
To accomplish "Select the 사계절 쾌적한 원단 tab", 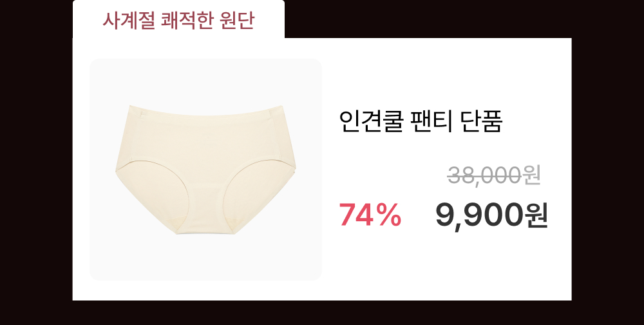I will pyautogui.click(x=178, y=19).
